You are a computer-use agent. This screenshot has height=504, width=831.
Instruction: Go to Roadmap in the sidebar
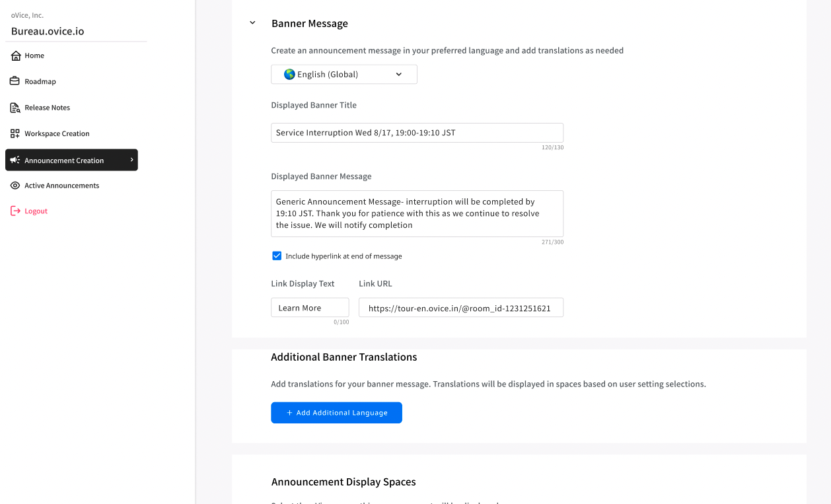tap(40, 82)
